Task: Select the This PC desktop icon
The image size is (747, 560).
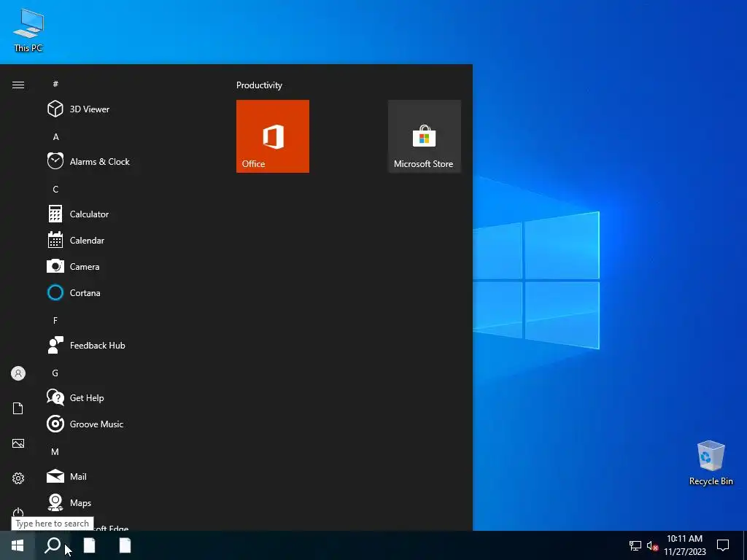Action: tap(28, 31)
